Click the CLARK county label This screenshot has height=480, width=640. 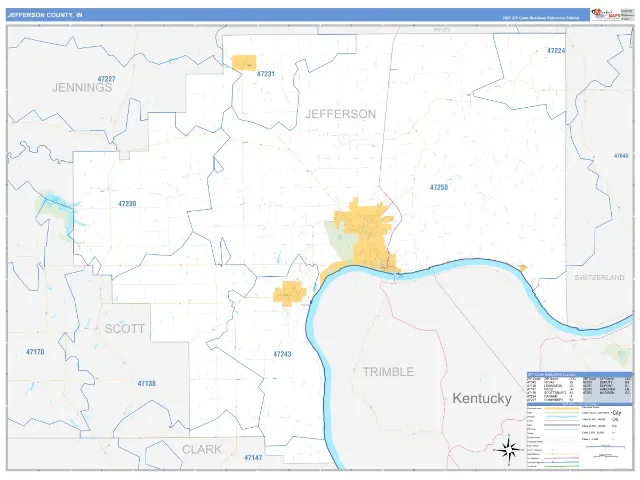pyautogui.click(x=202, y=449)
